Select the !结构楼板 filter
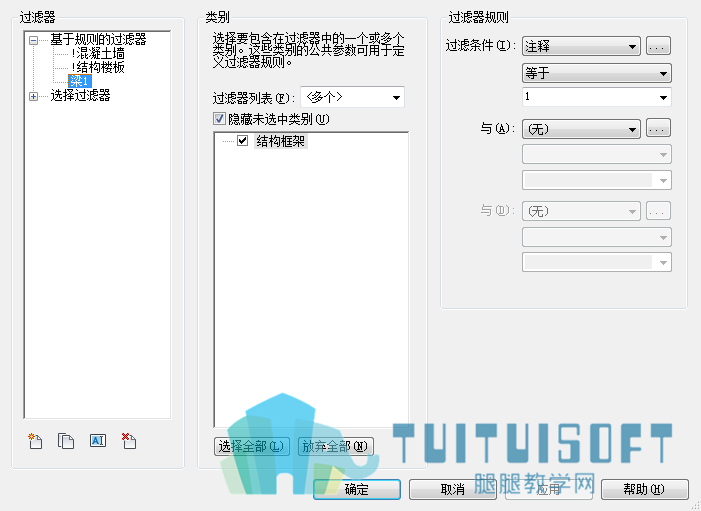Screen dimensions: 701x511 tap(98, 68)
